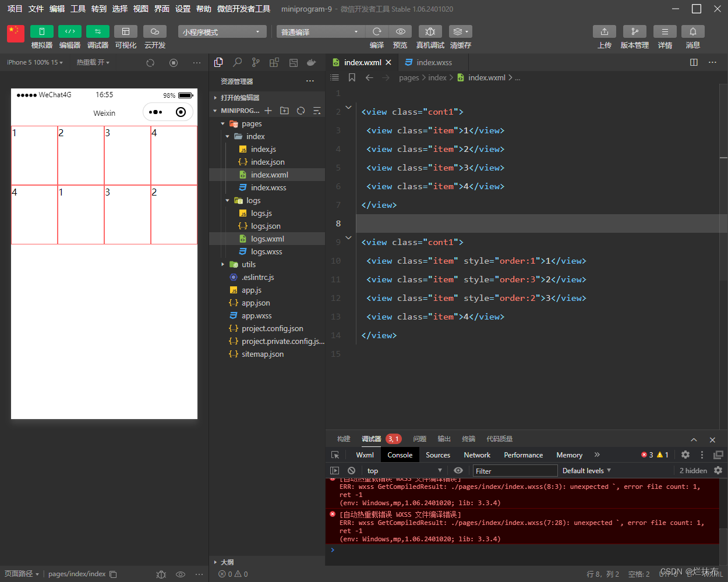Open the 热重载 hot reload dropdown
The width and height of the screenshot is (728, 582).
pos(93,62)
